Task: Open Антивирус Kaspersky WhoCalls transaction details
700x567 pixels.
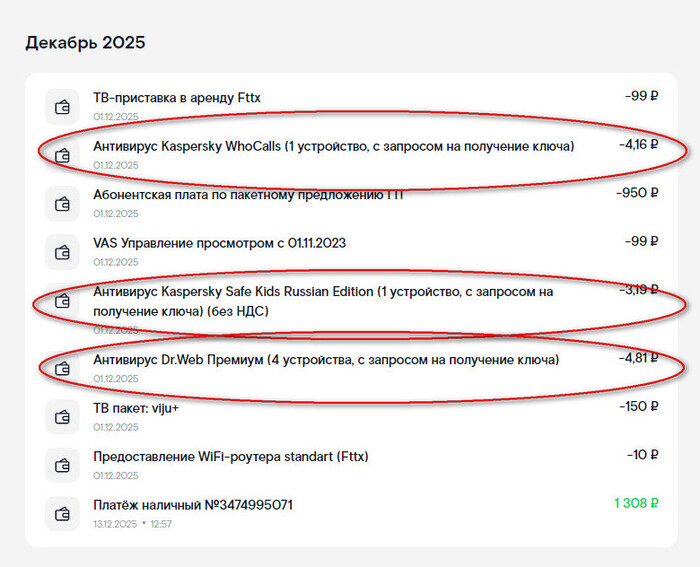Action: pos(333,146)
